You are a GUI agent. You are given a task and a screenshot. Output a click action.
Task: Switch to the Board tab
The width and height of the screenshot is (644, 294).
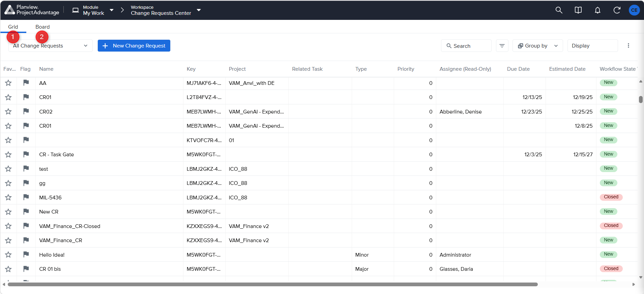[42, 27]
